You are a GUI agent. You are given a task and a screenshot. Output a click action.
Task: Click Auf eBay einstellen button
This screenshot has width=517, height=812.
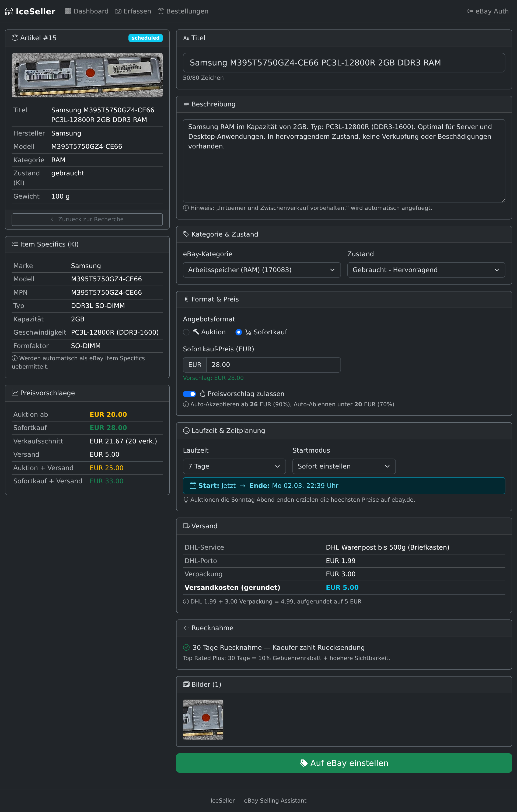click(x=344, y=763)
